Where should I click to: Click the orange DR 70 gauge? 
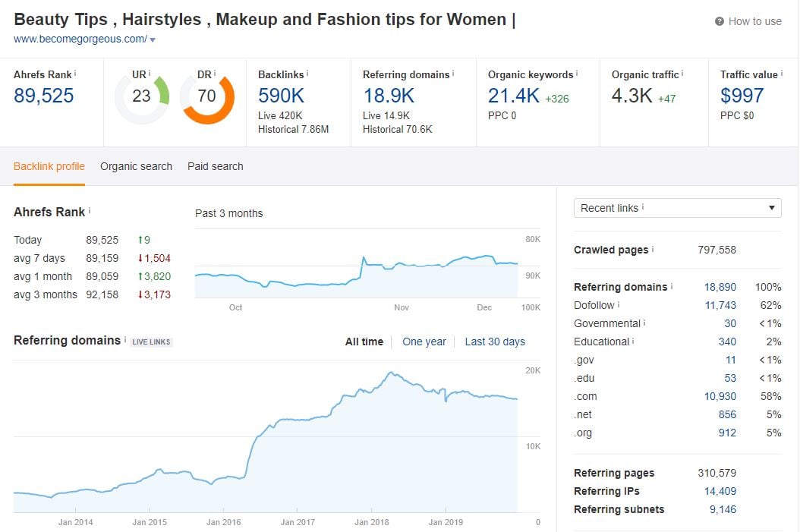[x=207, y=96]
